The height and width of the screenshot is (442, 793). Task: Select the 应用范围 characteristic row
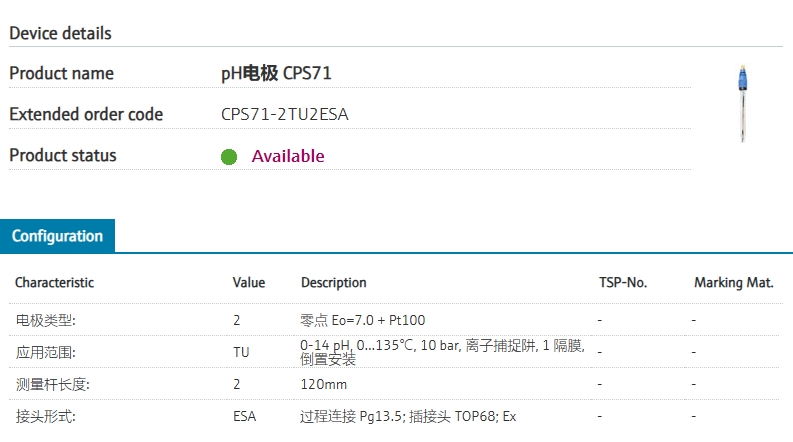pyautogui.click(x=46, y=352)
